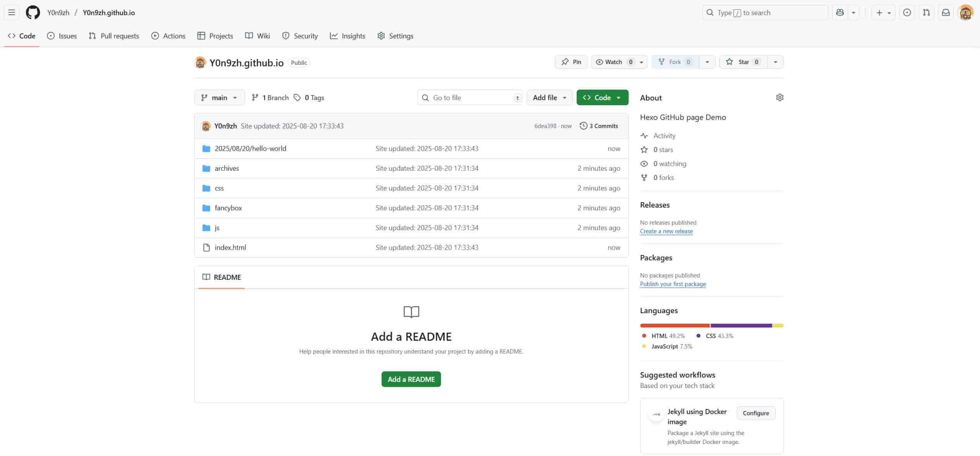This screenshot has width=980, height=456.
Task: Focus the Go to file field
Action: click(470, 97)
